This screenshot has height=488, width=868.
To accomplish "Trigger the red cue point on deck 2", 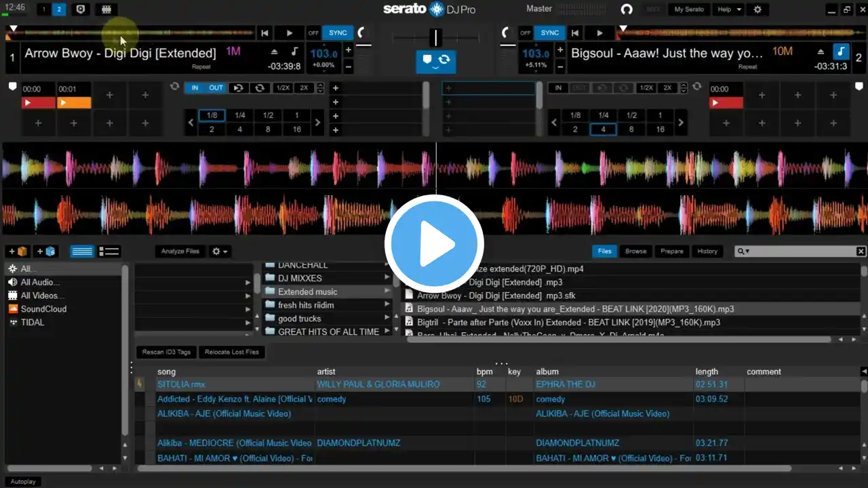I will point(726,102).
